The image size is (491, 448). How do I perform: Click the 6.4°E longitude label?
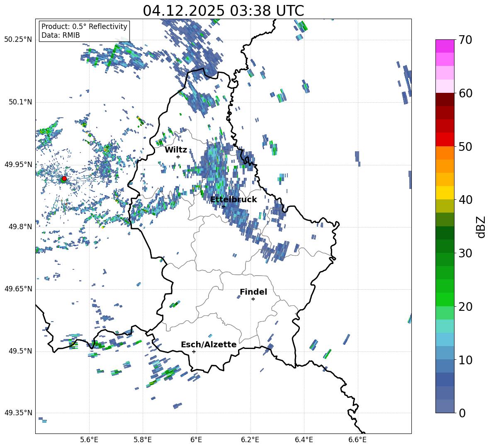pos(304,440)
